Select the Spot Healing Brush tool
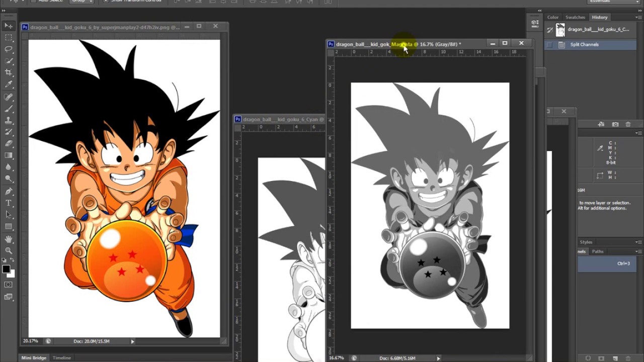 pos(9,97)
